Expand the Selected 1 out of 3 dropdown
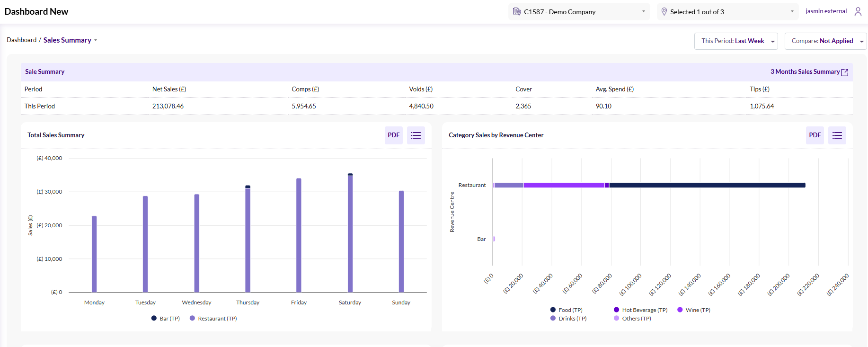Screen dimensions: 868x347 [728, 12]
